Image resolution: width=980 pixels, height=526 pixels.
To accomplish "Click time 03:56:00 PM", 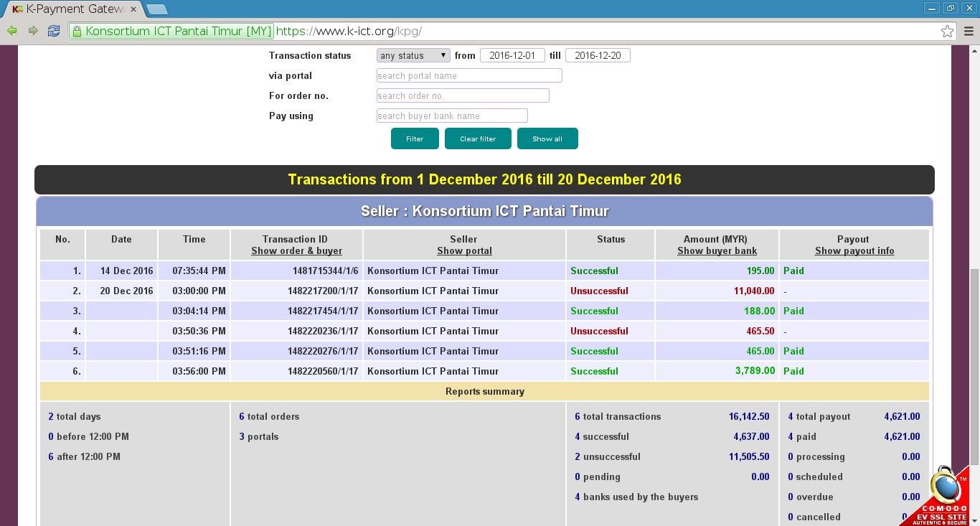I will click(x=199, y=371).
